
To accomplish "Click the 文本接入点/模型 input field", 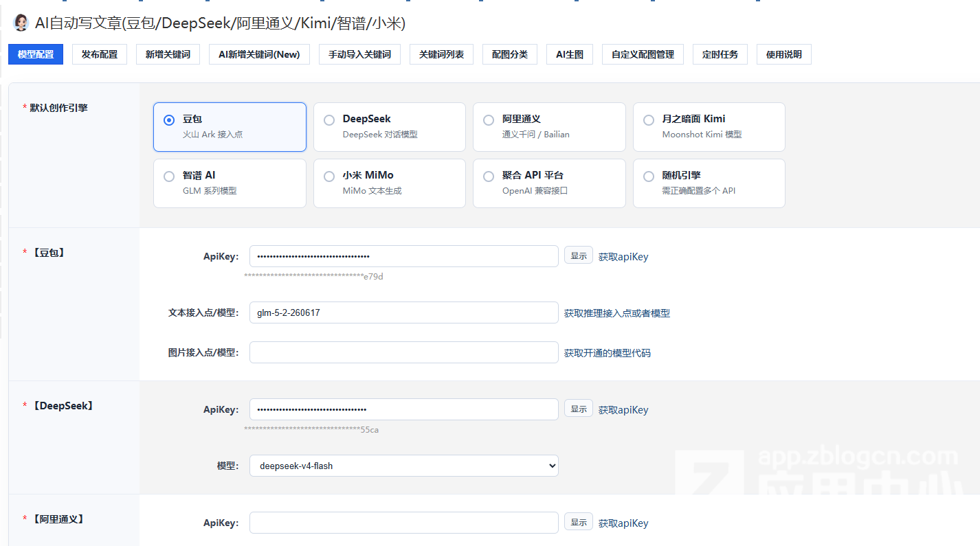I will point(404,312).
